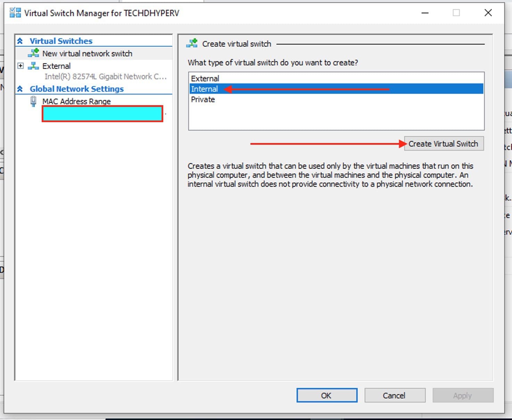Select Intel(R) 82574L Gigabit Network adapter entry

coord(105,76)
